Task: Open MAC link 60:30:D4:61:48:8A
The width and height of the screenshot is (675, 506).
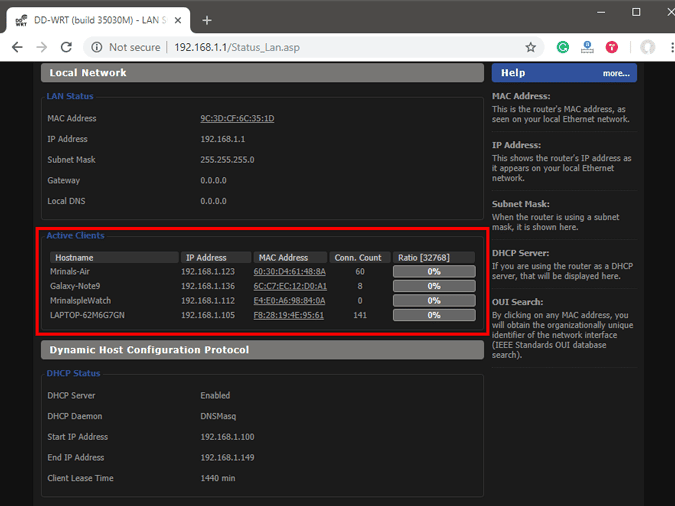Action: pos(289,272)
